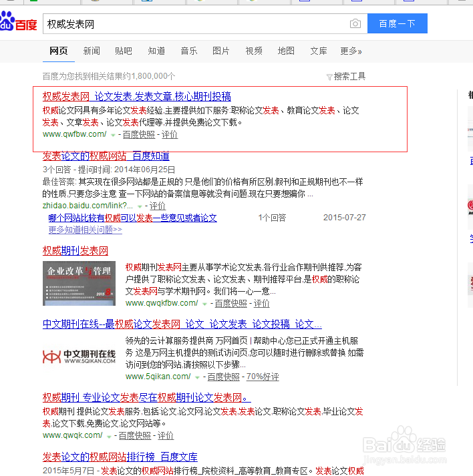Click 评价 for zhidao.baidu.com result
473x476 pixels.
click(158, 206)
